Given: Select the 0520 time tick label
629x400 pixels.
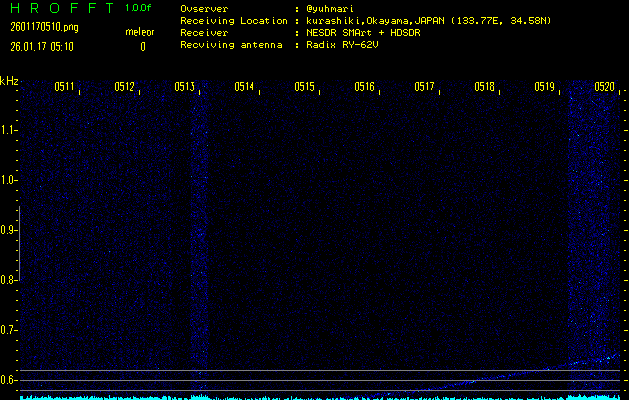Looking at the screenshot, I should click(604, 87).
